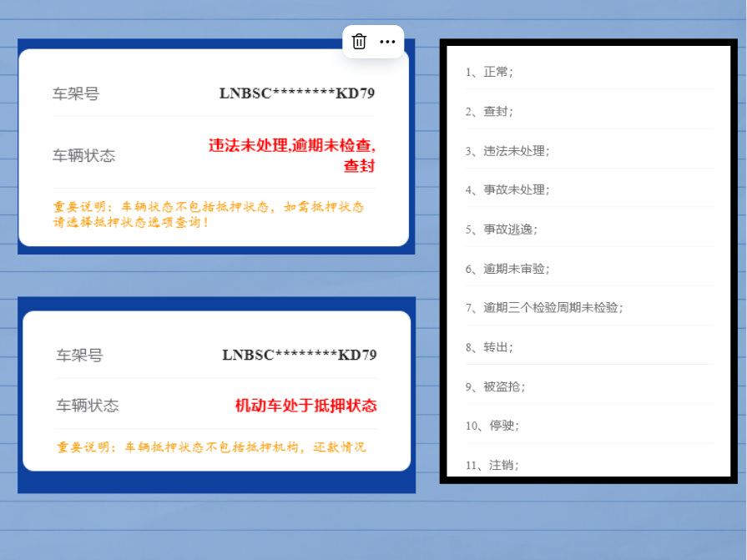Select the bottom card's LNBSC********KD79 VIN value
This screenshot has height=560, width=747.
299,355
